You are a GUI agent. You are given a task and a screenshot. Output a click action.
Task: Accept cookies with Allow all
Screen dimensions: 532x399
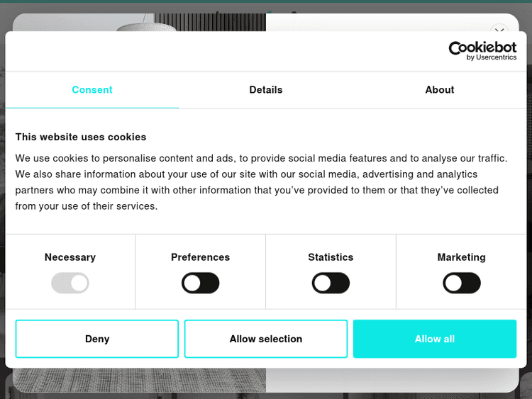coord(435,339)
